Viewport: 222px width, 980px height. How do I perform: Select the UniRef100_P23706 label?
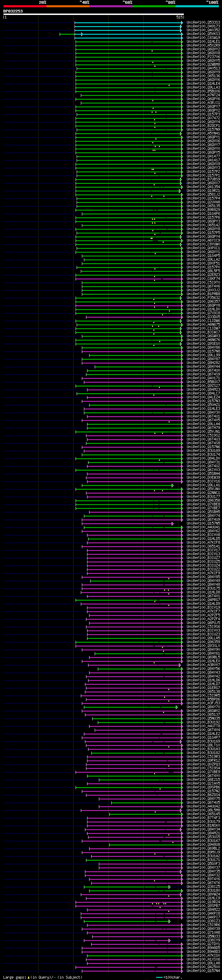pos(203,57)
